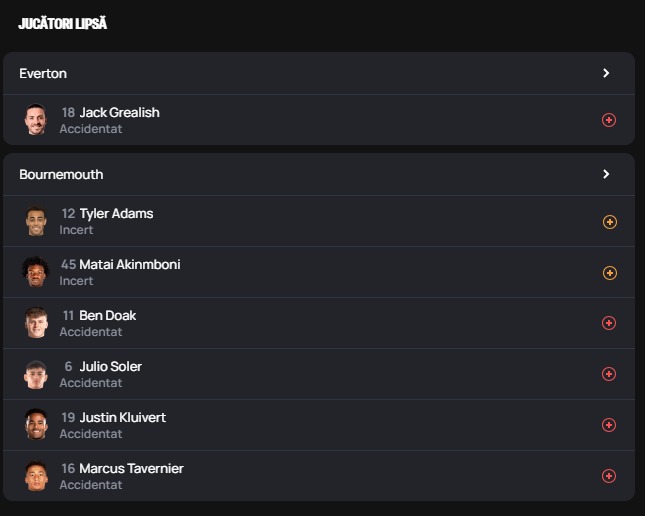This screenshot has height=516, width=645.
Task: Click the red injury icon for Julio Soler
Action: click(x=609, y=374)
